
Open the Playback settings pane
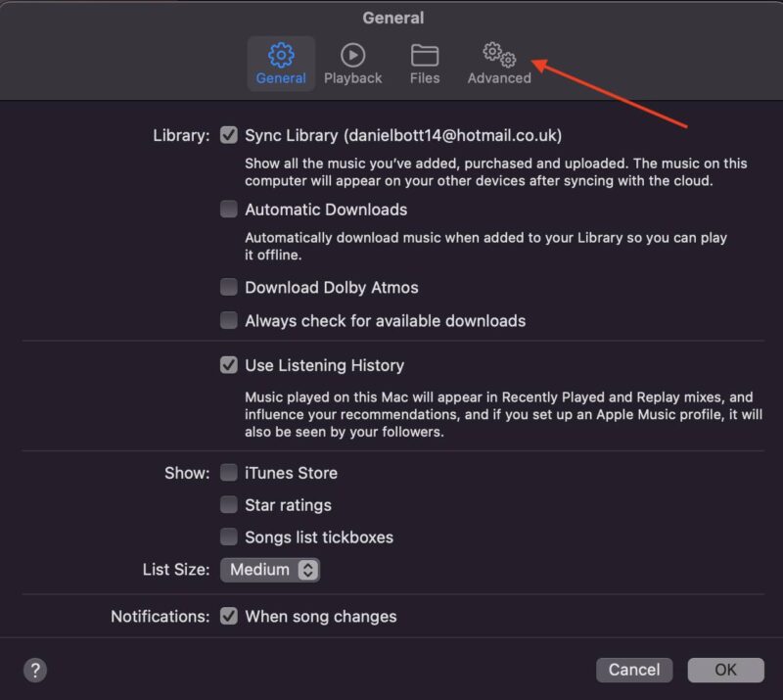[x=352, y=55]
